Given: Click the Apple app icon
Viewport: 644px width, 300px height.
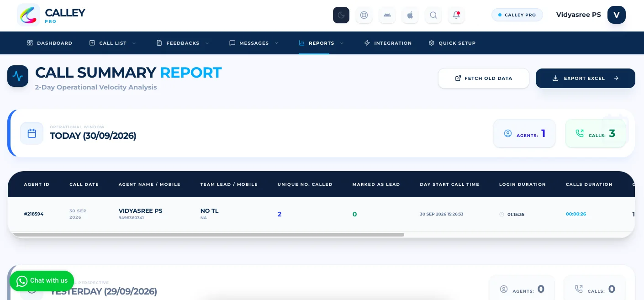Looking at the screenshot, I should (x=410, y=15).
